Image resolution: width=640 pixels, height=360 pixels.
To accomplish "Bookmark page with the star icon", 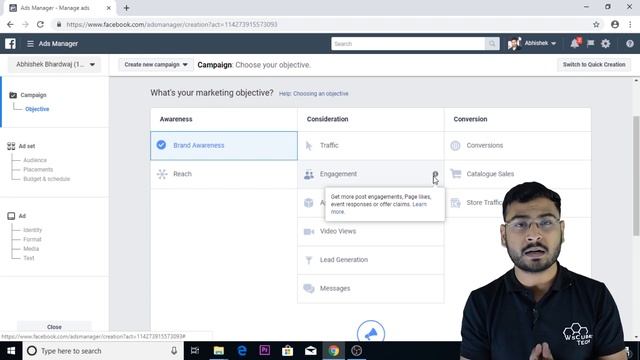I will pos(596,24).
